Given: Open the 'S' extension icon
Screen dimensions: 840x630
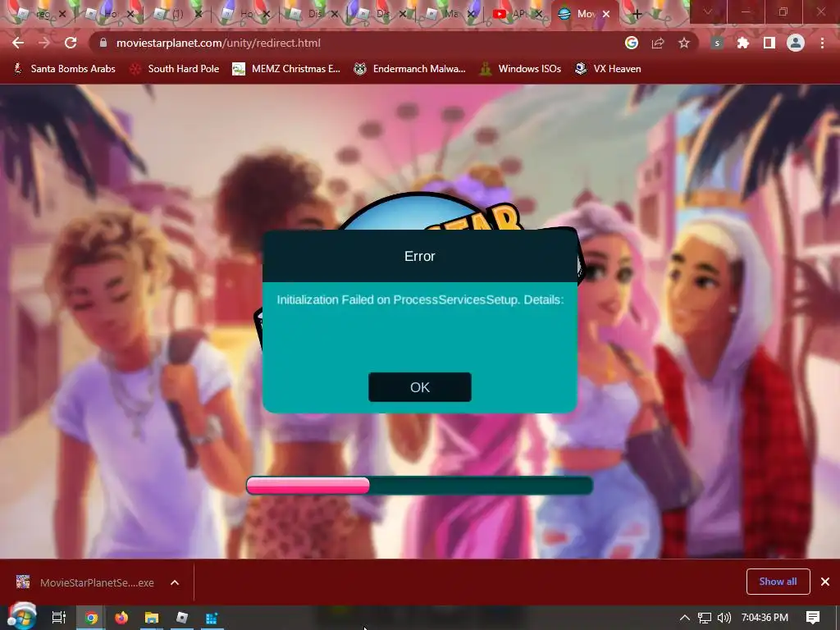Looking at the screenshot, I should pos(717,43).
